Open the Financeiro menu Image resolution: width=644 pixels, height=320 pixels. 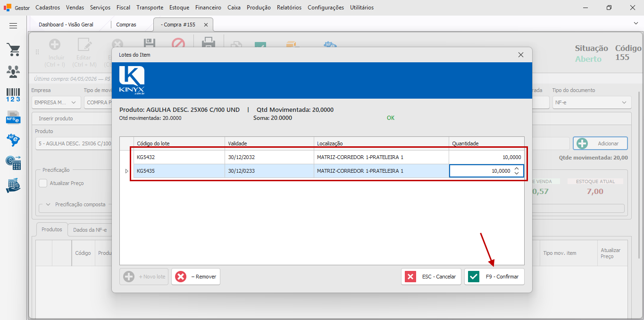point(208,8)
